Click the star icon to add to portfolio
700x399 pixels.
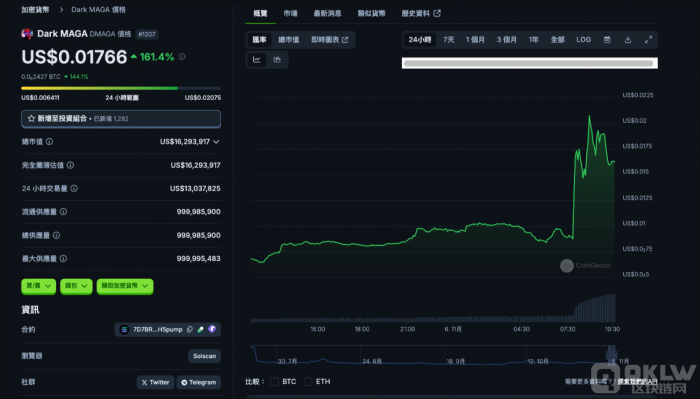(x=31, y=119)
